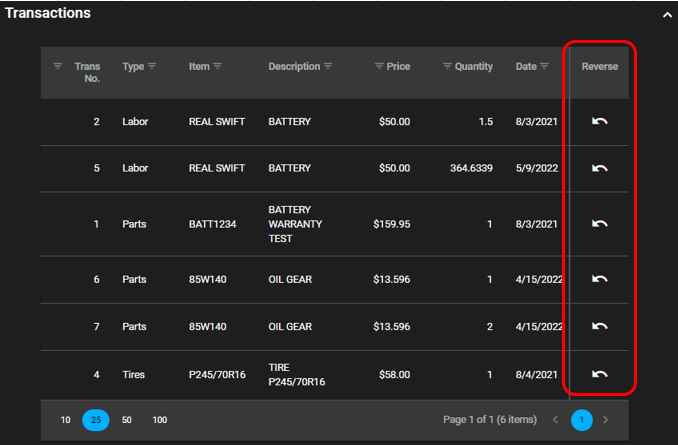Open filter icon for Item column
Image resolution: width=678 pixels, height=445 pixels.
coord(218,67)
